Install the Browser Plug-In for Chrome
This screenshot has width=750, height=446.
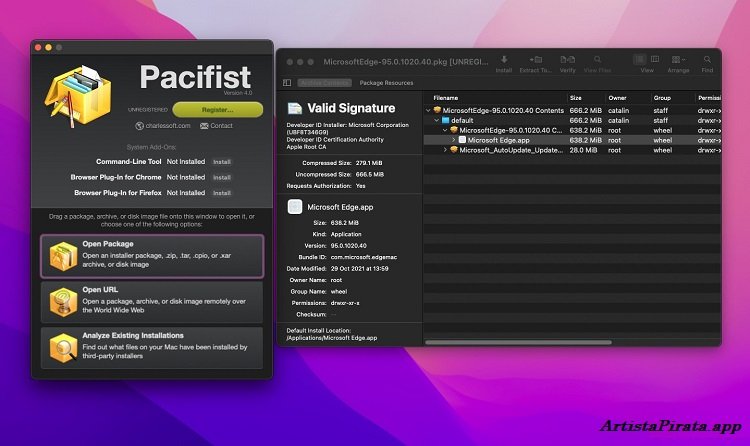(x=222, y=178)
